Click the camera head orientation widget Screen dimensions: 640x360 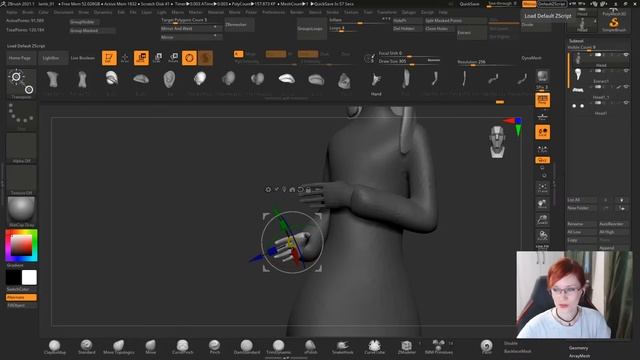coord(497,142)
